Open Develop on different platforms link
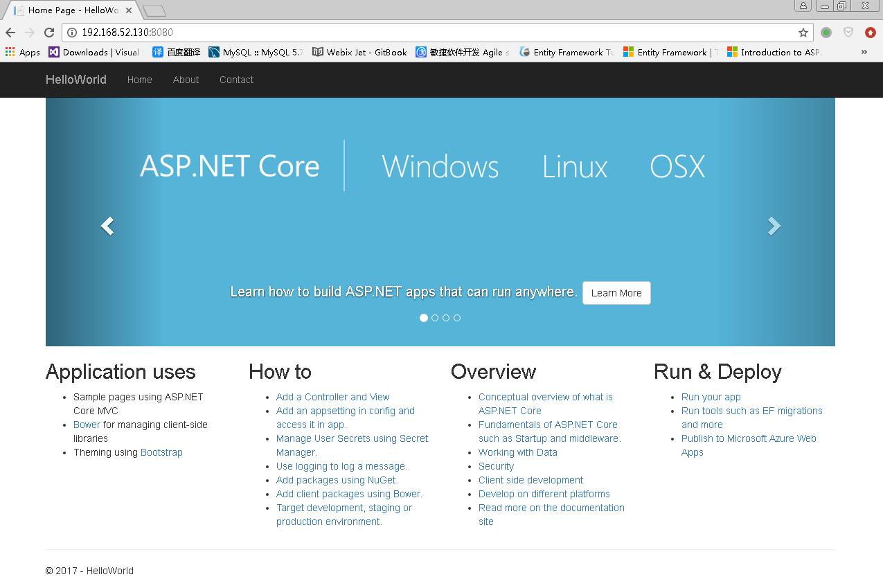Viewport: 883px width, 588px height. click(x=544, y=494)
